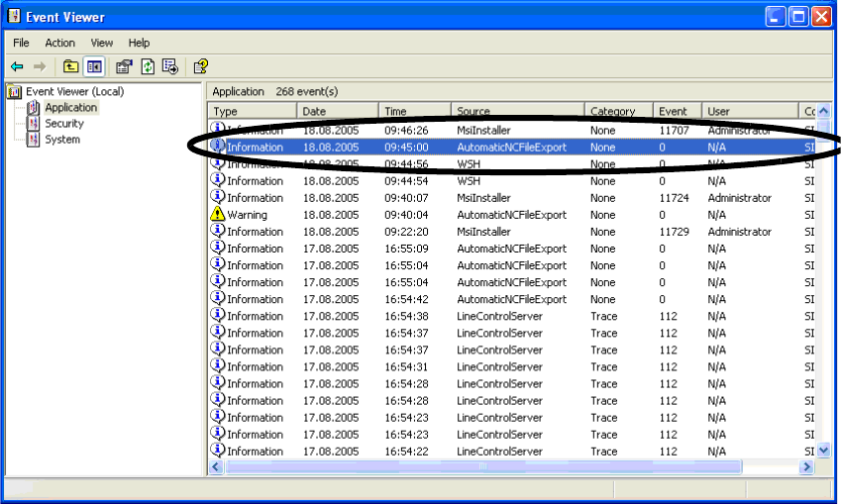The width and height of the screenshot is (841, 504).
Task: Click the Refresh toolbar icon
Action: pos(148,67)
